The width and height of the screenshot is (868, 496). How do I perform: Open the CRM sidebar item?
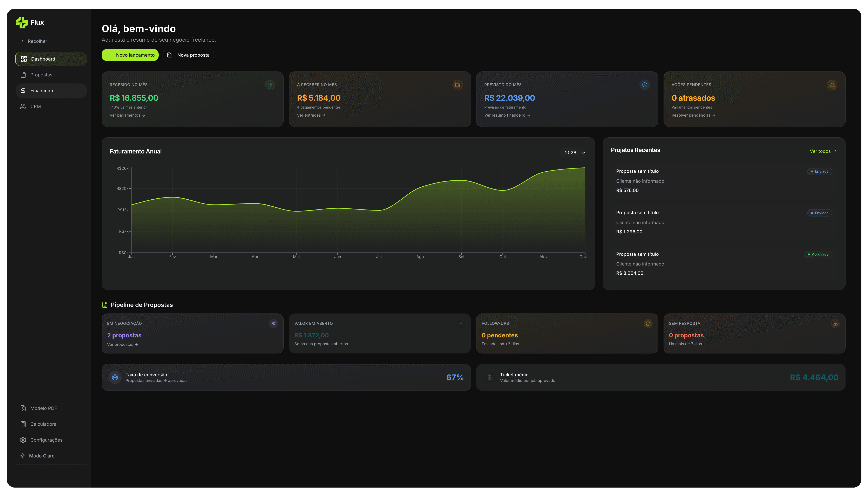pos(35,107)
